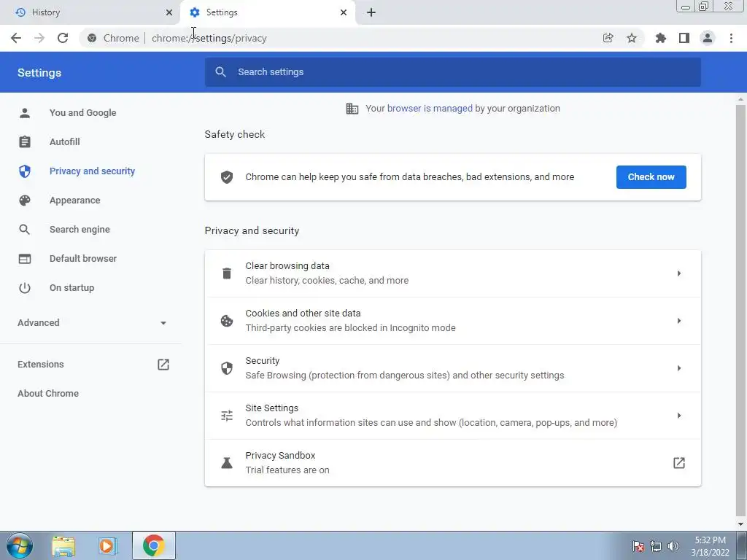Go to Autofill settings
This screenshot has height=560, width=747.
(65, 142)
